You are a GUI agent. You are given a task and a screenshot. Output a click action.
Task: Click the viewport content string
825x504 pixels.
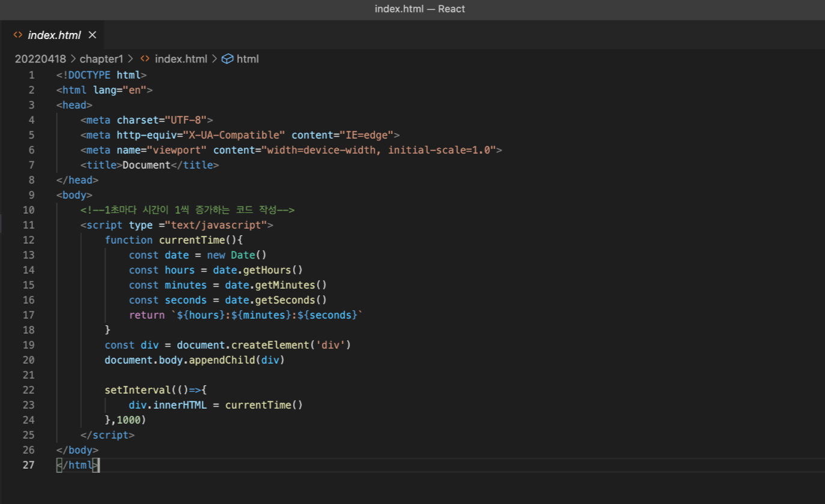(378, 150)
